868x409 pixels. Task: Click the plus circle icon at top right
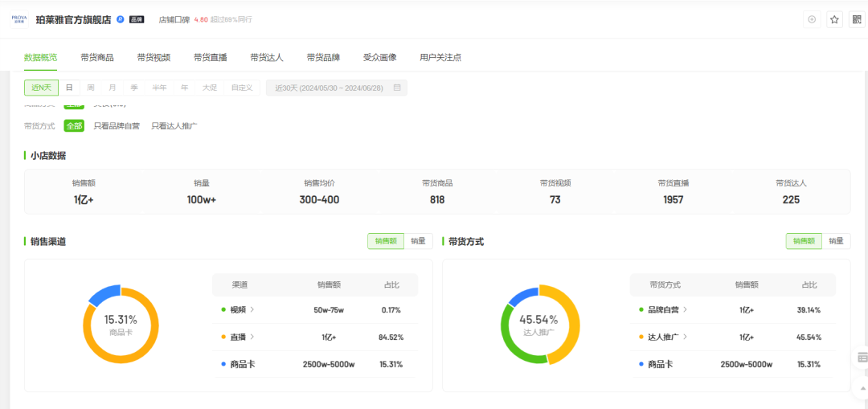(812, 19)
